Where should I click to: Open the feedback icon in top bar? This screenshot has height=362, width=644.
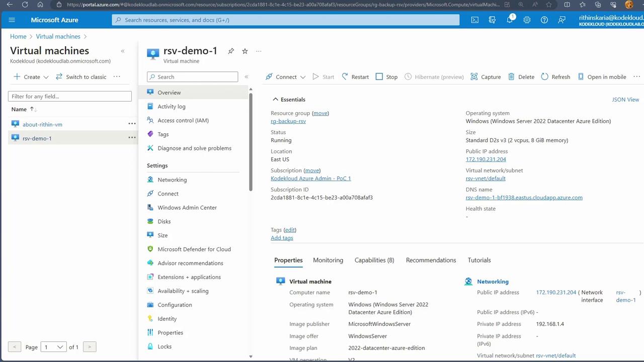(561, 20)
